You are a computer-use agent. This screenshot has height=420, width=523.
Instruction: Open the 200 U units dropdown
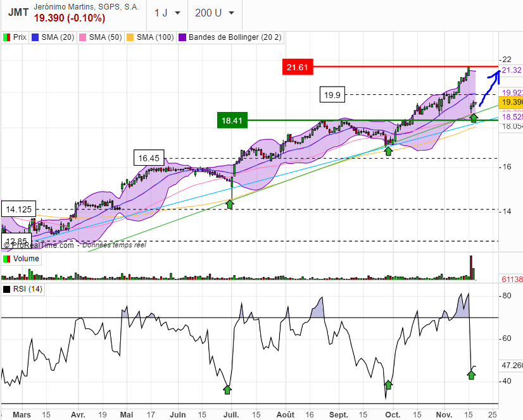coord(215,13)
